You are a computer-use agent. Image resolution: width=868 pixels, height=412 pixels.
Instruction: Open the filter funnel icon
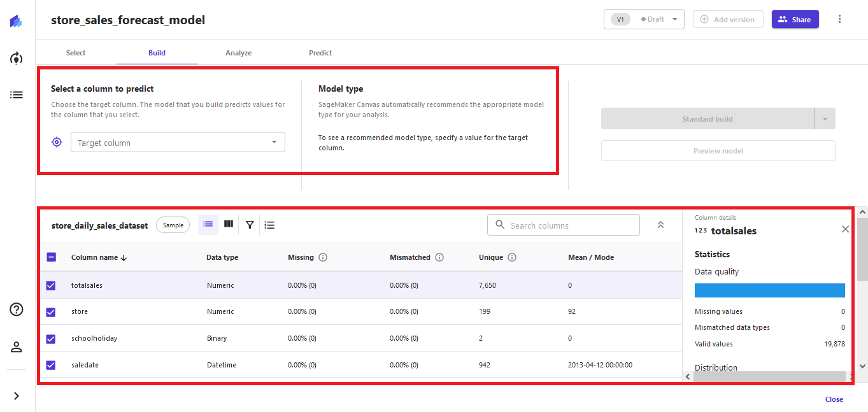click(250, 225)
